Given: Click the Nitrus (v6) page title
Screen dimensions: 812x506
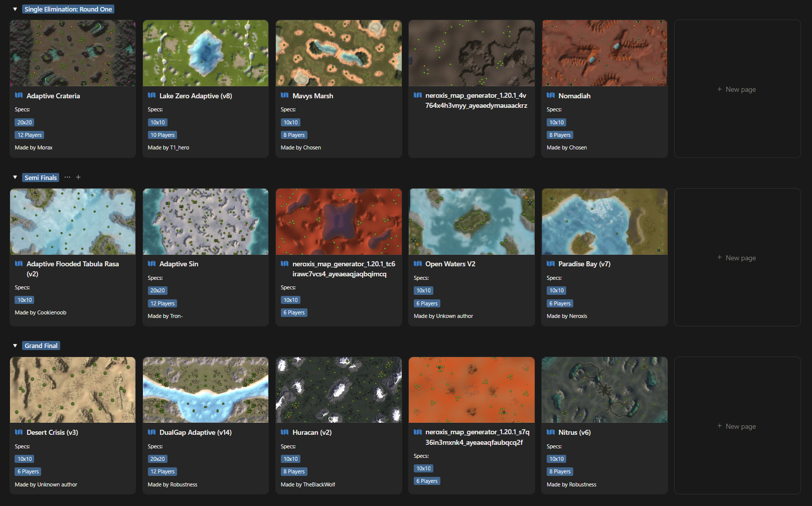Looking at the screenshot, I should (574, 432).
